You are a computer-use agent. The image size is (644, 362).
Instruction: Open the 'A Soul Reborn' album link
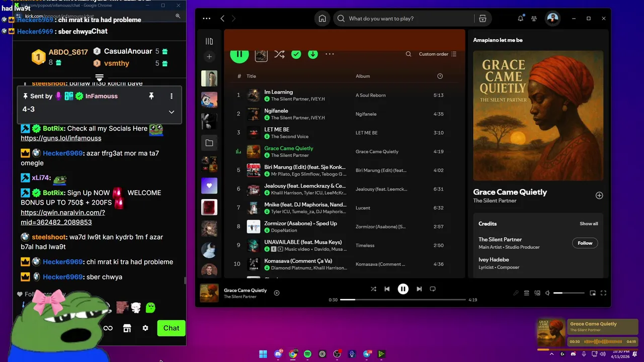[371, 96]
